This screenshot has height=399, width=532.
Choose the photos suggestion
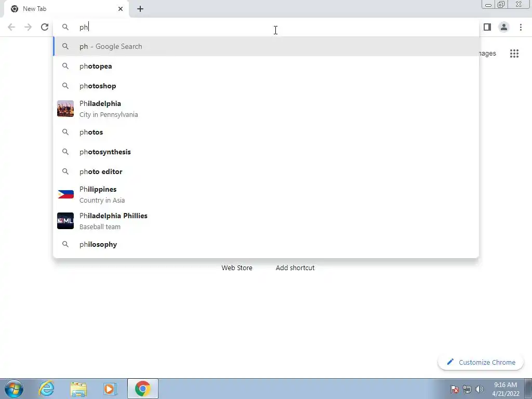click(x=266, y=132)
